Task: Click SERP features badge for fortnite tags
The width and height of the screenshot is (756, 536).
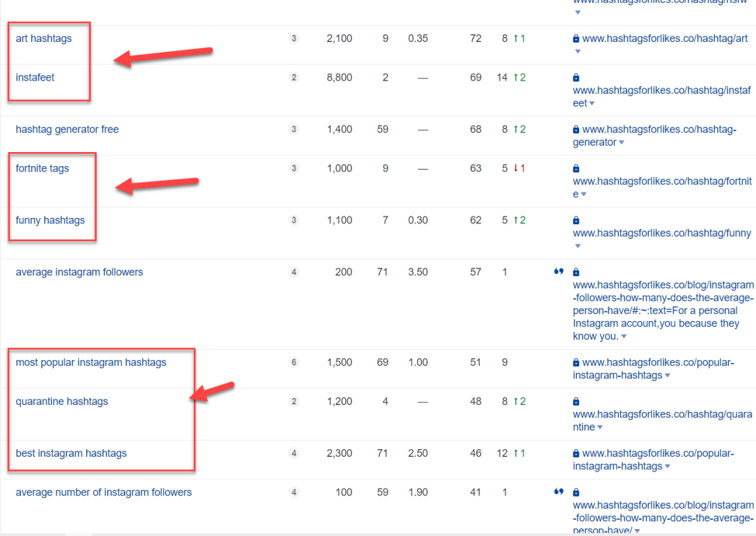Action: pyautogui.click(x=293, y=168)
